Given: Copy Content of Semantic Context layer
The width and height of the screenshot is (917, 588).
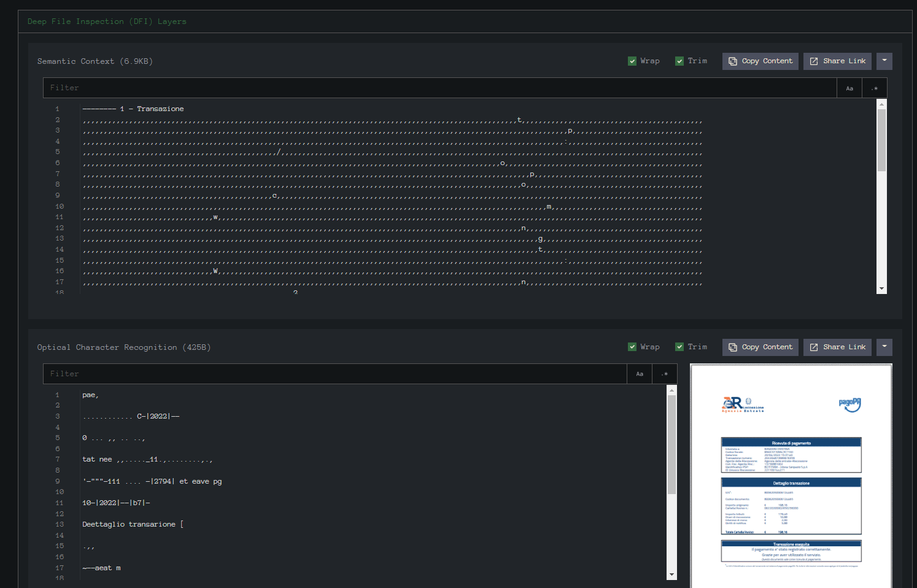Looking at the screenshot, I should 760,61.
